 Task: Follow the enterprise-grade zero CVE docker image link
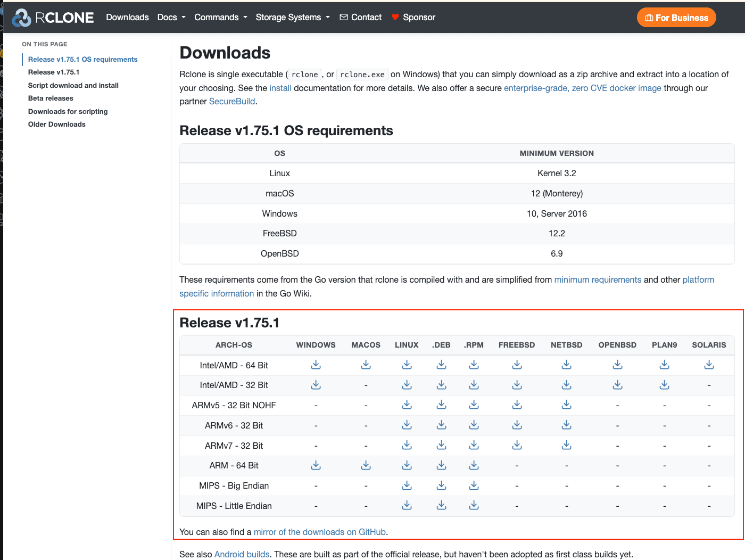(x=583, y=88)
